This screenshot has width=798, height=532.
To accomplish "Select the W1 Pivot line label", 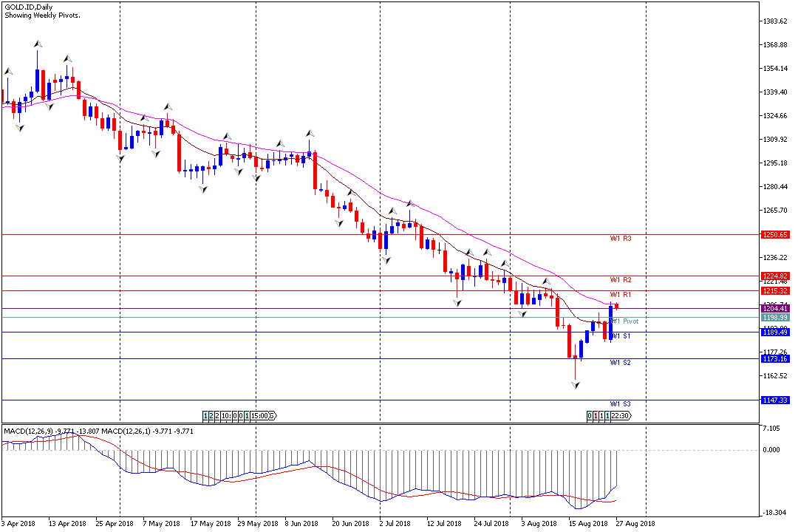I will 624,321.
